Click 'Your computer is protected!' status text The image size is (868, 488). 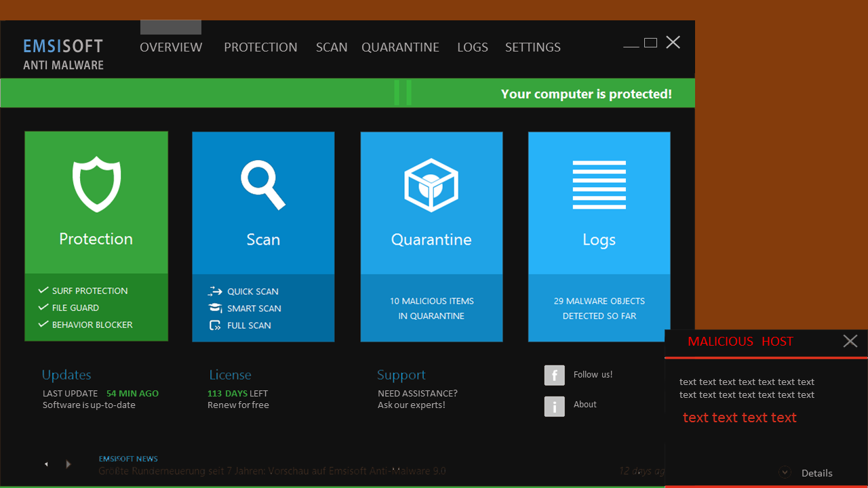[x=587, y=94]
